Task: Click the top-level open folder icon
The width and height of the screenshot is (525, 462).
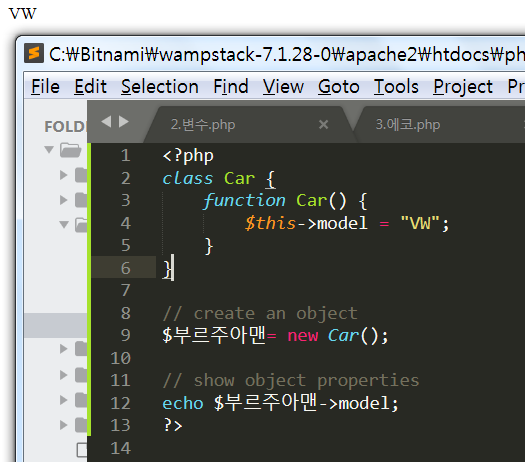Action: tap(70, 150)
